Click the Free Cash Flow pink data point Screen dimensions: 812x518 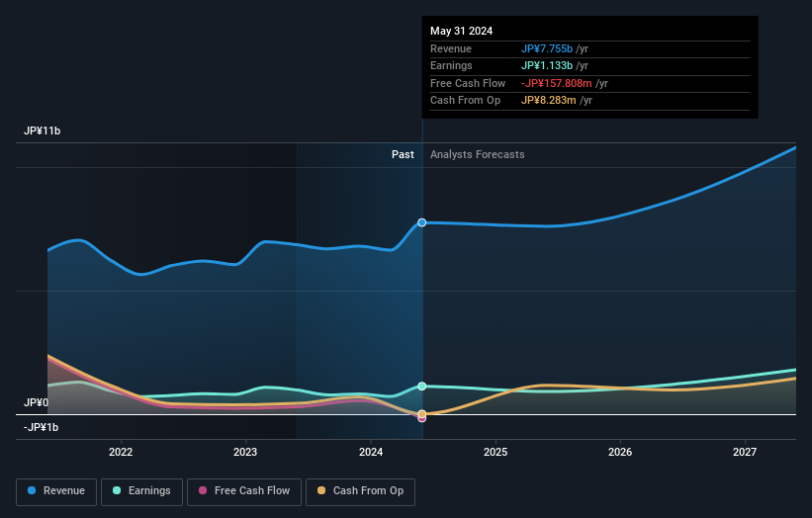tap(422, 419)
